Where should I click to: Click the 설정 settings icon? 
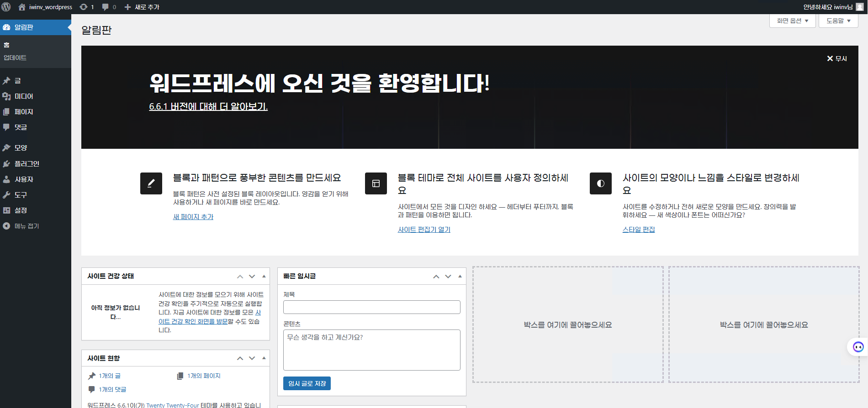pyautogui.click(x=6, y=210)
